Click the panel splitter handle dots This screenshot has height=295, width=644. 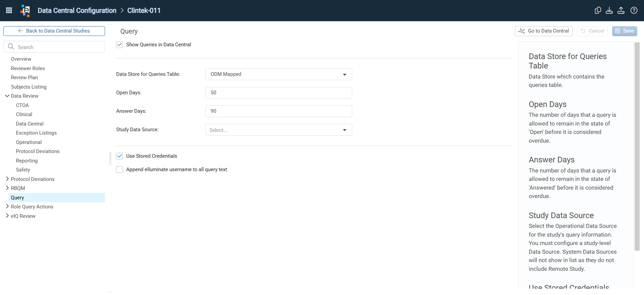pos(110,158)
